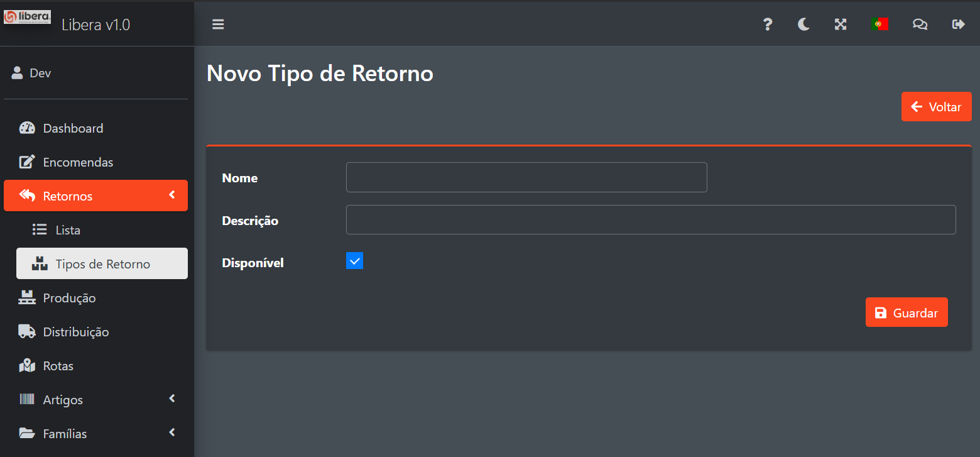Open help via question mark icon
Image resolution: width=980 pixels, height=457 pixels.
(767, 25)
